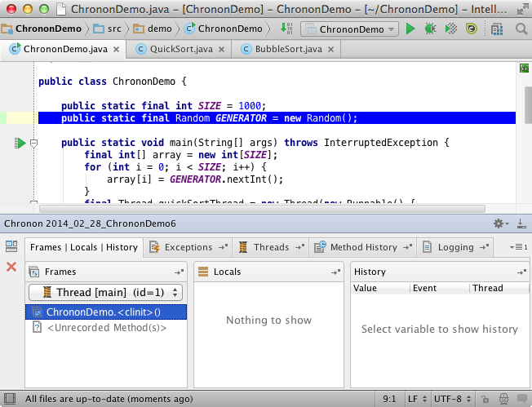532x407 pixels.
Task: Click ChrononDemo class breadcrumb
Action: click(224, 29)
